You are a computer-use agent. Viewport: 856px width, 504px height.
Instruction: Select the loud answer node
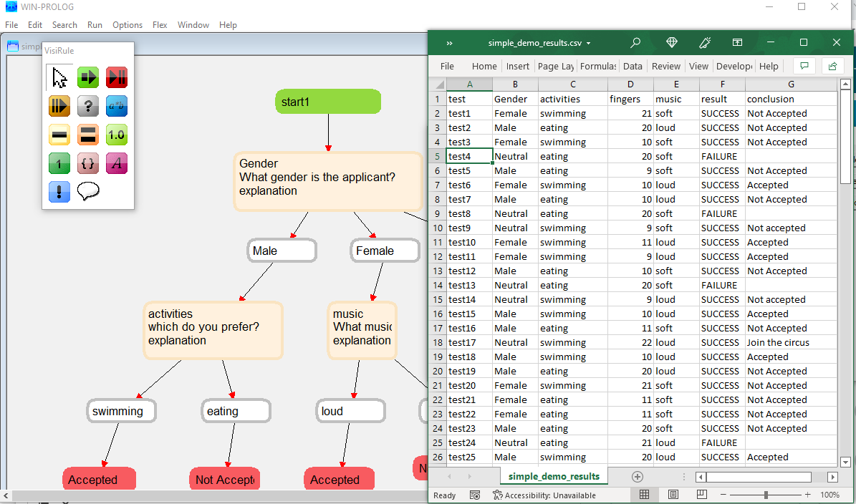pos(350,411)
